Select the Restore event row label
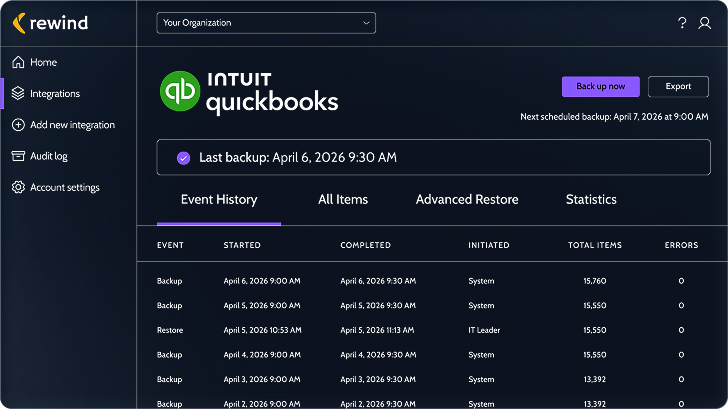Screen dimensions: 728x409 pyautogui.click(x=170, y=330)
